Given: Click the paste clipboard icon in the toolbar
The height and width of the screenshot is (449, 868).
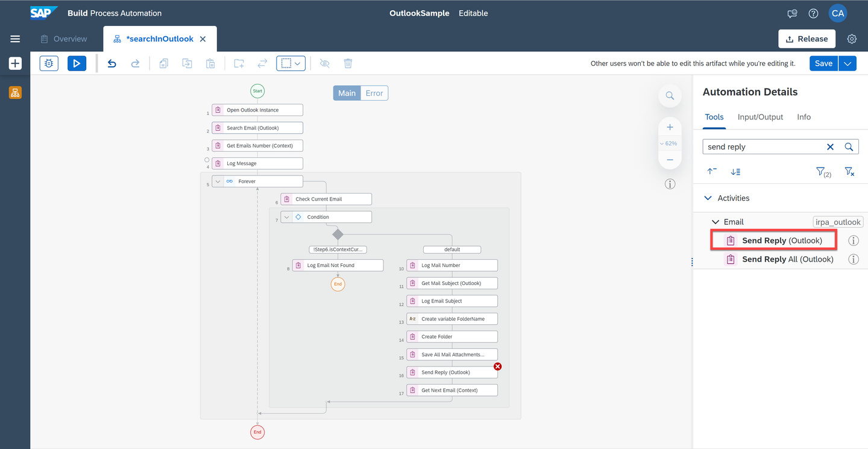Looking at the screenshot, I should pyautogui.click(x=210, y=63).
